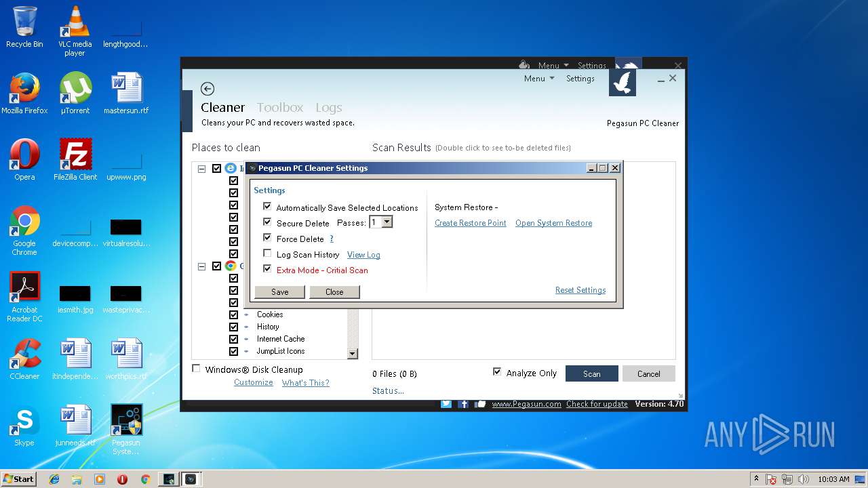Switch to the Logs tab
Viewport: 868px width, 488px height.
click(328, 107)
